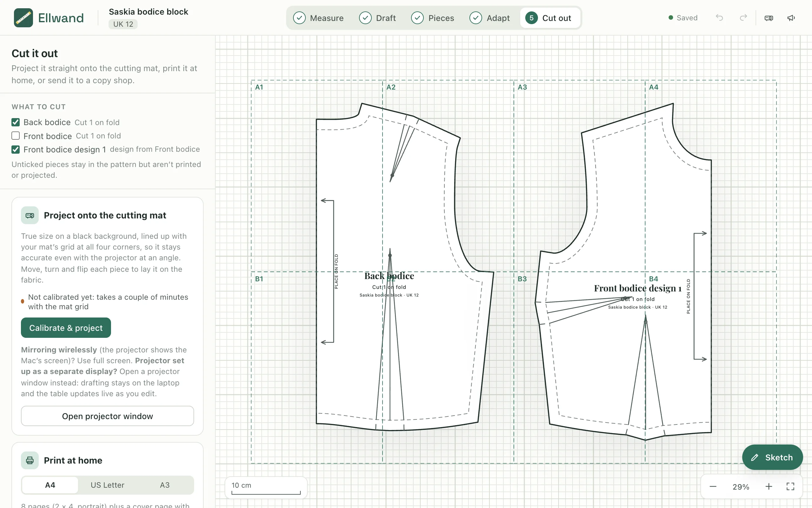
Task: Click the 29% zoom level readout
Action: coord(741,487)
